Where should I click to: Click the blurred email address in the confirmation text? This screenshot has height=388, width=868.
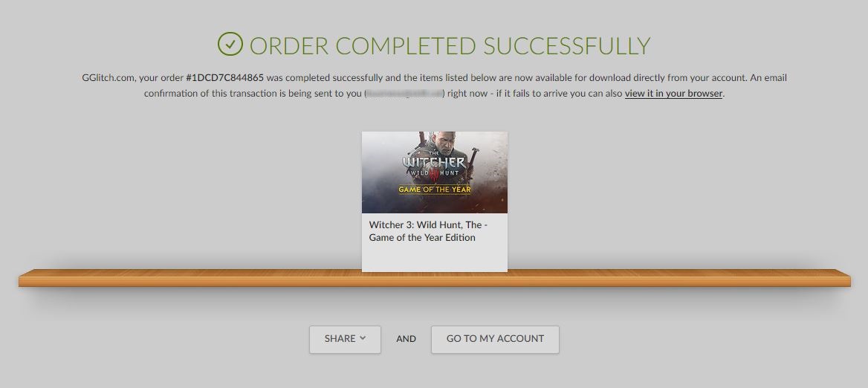point(405,94)
